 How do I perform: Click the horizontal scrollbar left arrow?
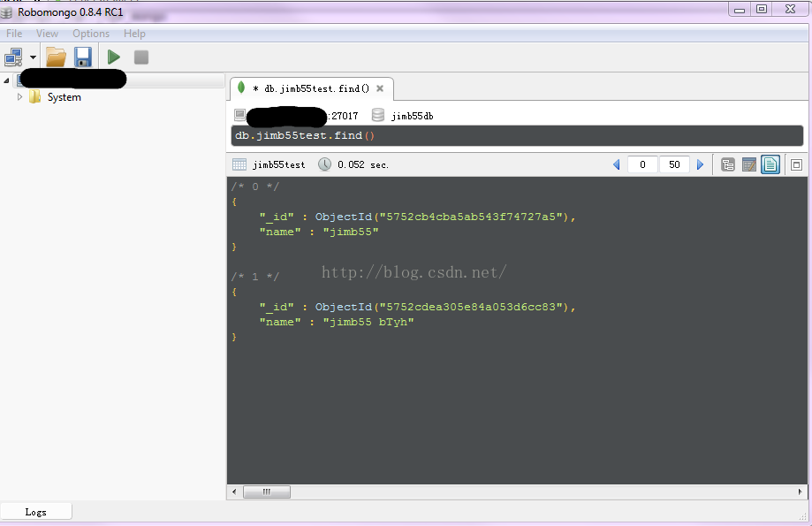[234, 492]
